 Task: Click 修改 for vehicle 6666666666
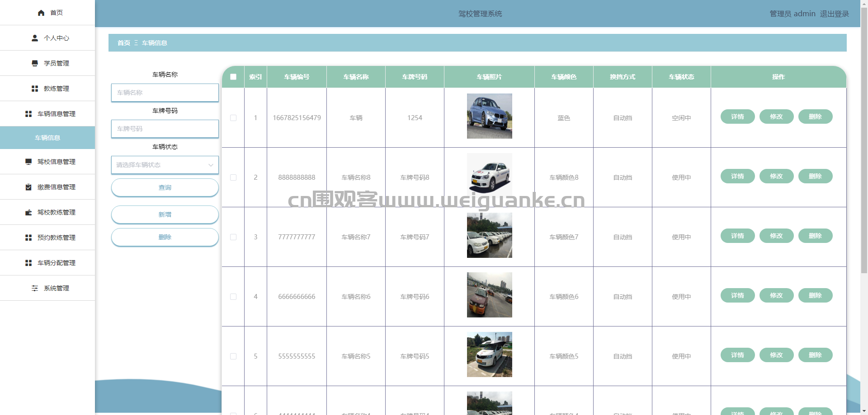pyautogui.click(x=776, y=295)
